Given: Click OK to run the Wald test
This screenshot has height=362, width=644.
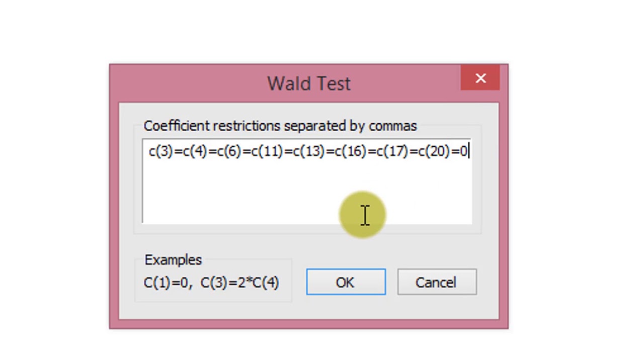Looking at the screenshot, I should (x=346, y=283).
